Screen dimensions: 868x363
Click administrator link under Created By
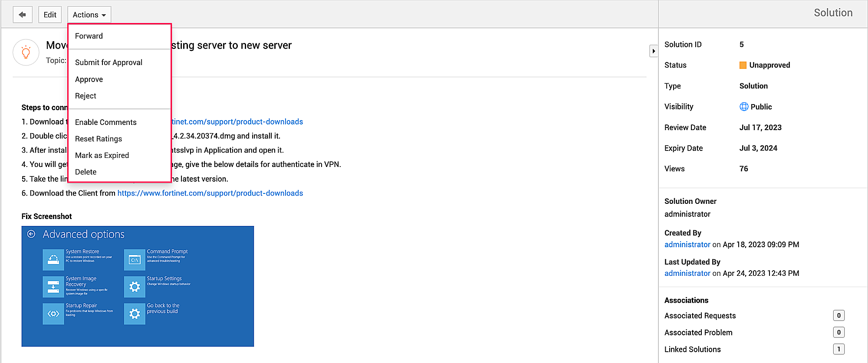687,245
